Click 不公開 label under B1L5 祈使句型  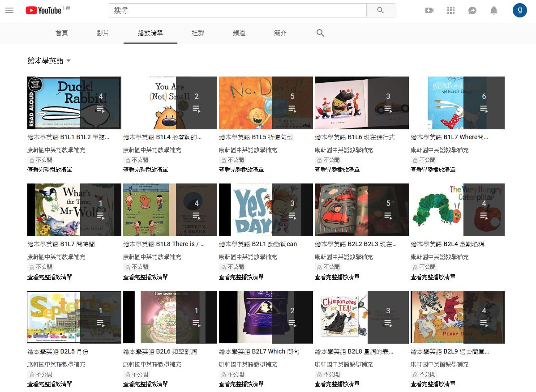(x=232, y=160)
